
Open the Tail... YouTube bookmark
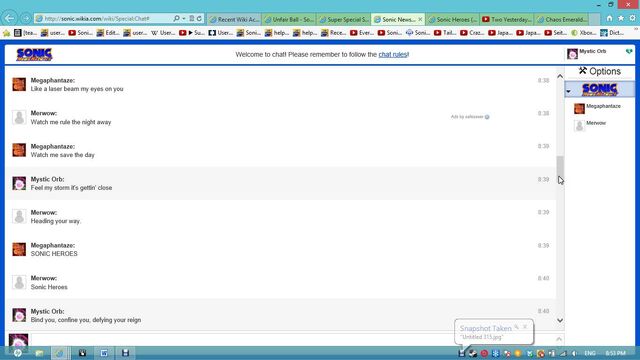[445, 33]
